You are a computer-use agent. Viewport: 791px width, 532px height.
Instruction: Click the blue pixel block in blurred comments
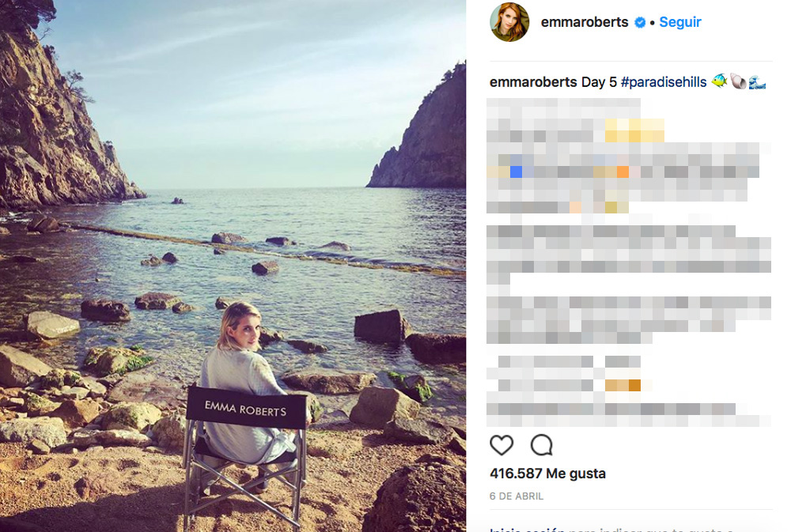pos(517,172)
